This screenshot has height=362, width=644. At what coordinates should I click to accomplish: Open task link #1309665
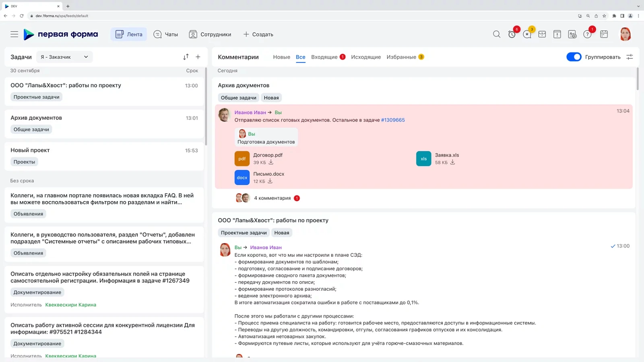[x=393, y=120]
